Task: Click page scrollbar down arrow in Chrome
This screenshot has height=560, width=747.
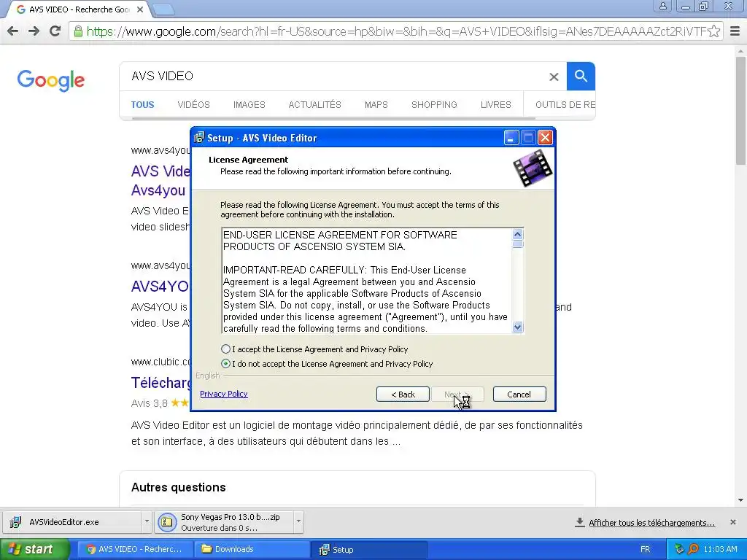Action: [x=741, y=500]
